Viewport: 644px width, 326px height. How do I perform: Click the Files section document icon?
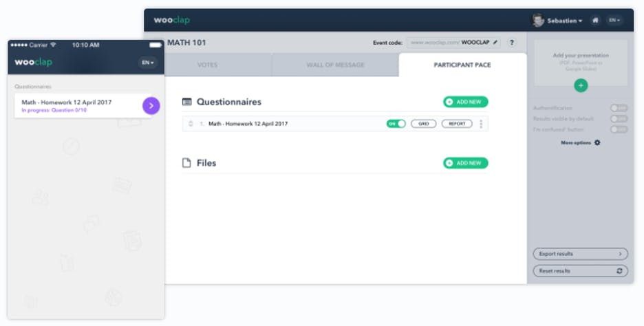pos(186,163)
